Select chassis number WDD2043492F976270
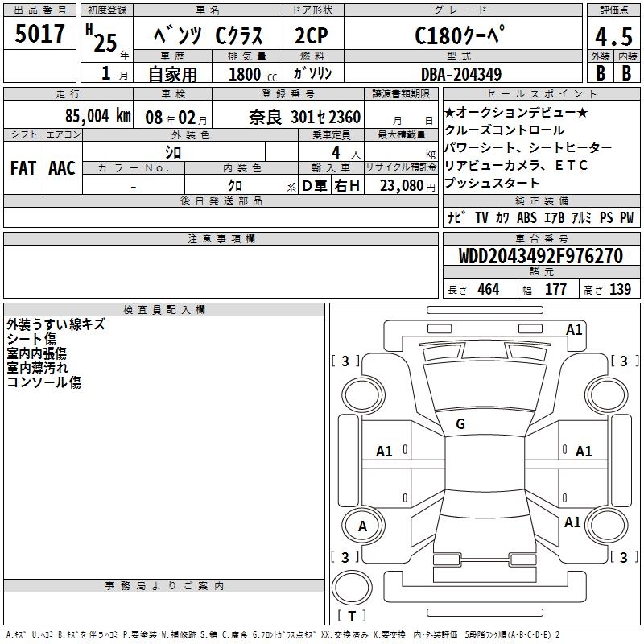 coord(541,255)
